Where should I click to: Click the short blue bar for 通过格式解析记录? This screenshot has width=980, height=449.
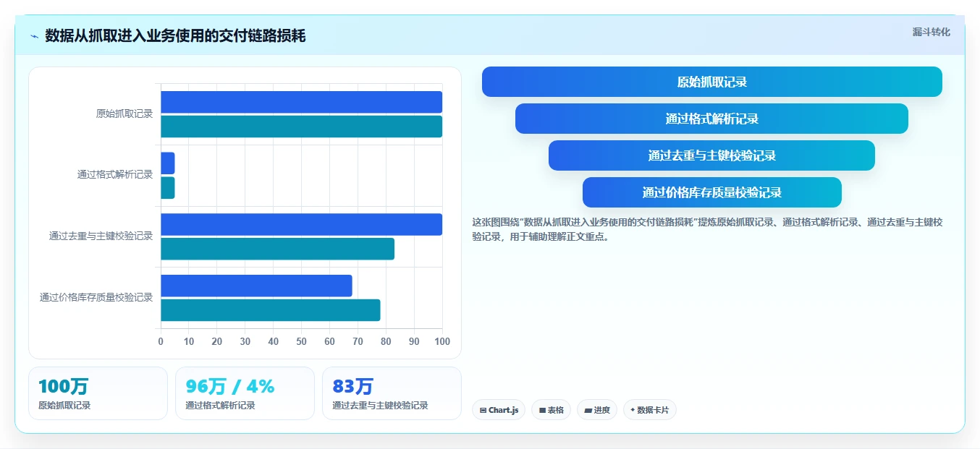point(167,163)
